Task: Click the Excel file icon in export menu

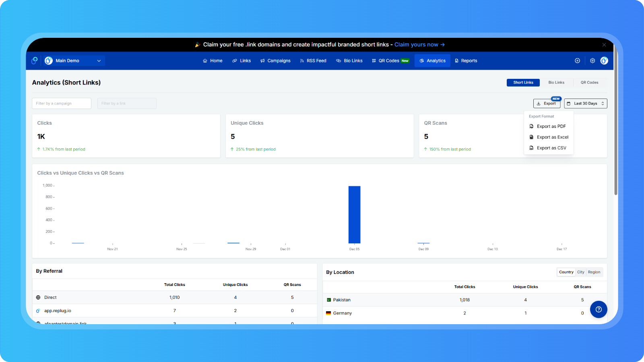Action: [x=531, y=137]
